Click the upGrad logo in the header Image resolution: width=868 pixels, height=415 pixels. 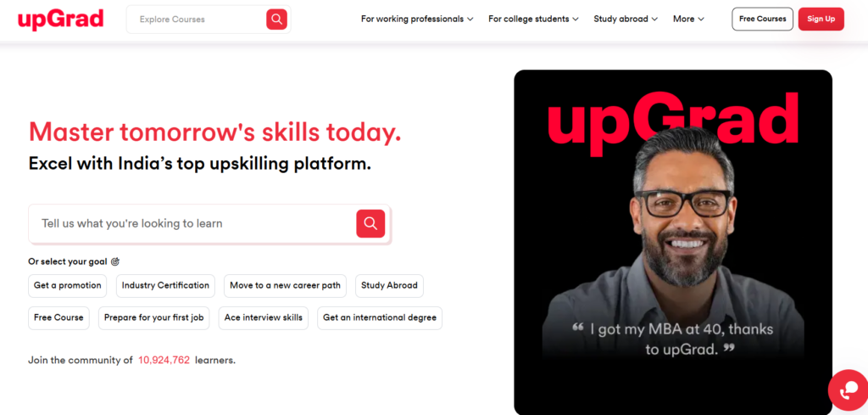click(x=60, y=20)
